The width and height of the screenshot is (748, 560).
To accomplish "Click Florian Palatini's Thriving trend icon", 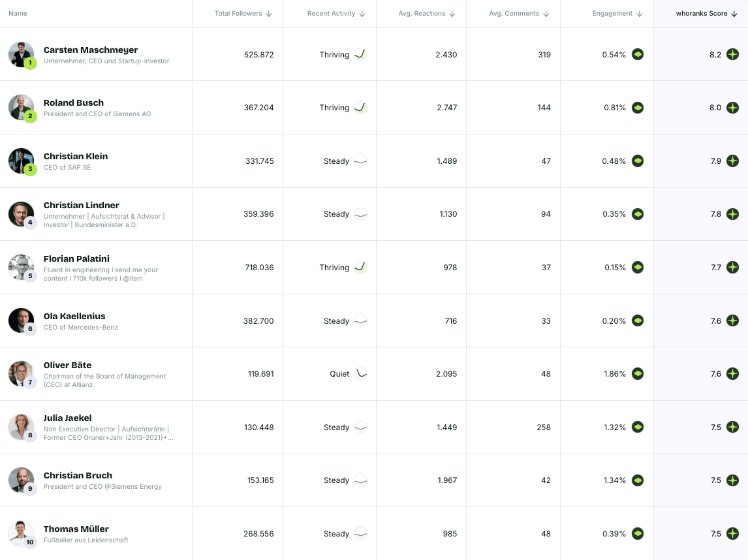I will (361, 268).
